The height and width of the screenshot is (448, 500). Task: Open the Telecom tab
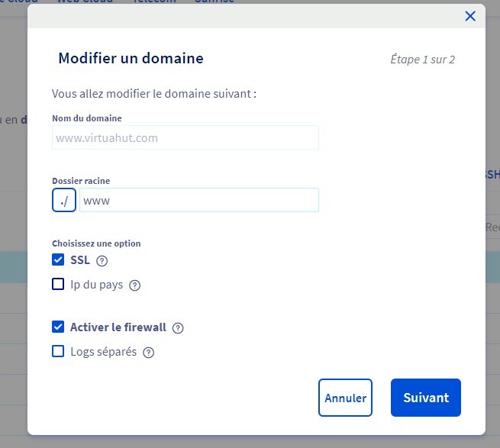pyautogui.click(x=154, y=2)
